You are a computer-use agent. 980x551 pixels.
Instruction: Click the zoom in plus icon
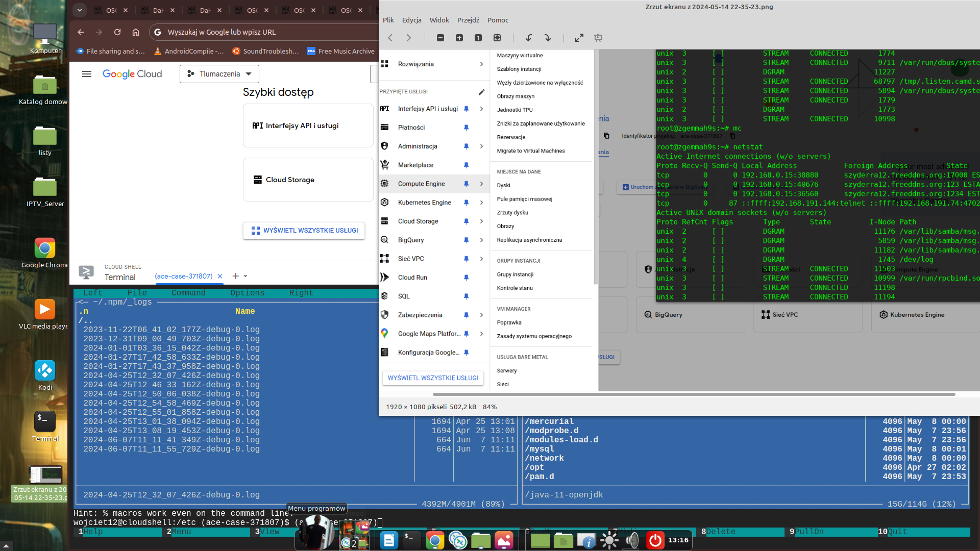[x=459, y=38]
